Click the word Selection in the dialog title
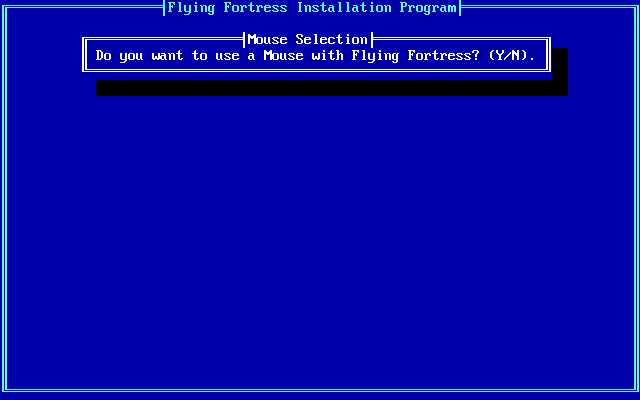640x400 pixels. click(x=331, y=40)
